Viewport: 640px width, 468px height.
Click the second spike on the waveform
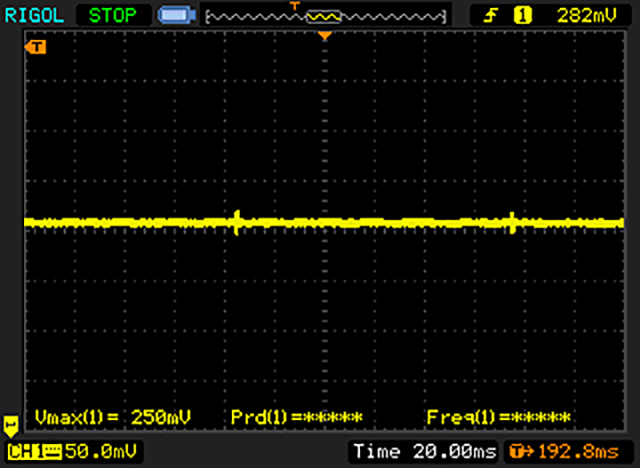point(512,223)
